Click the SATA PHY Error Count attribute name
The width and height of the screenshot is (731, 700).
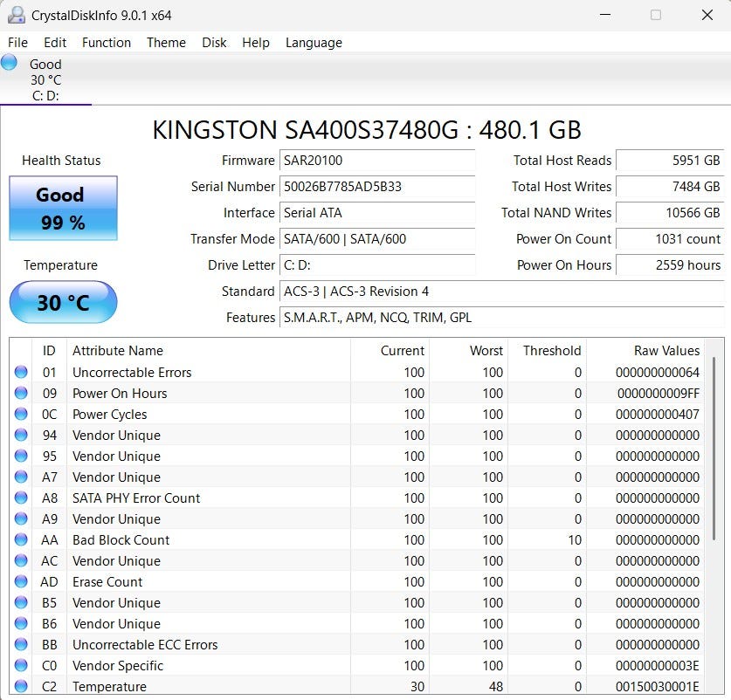pyautogui.click(x=136, y=498)
